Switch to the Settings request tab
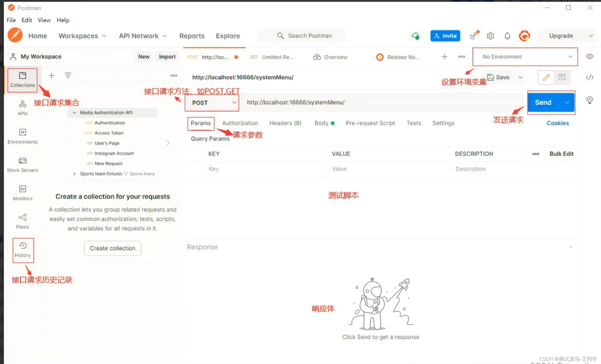 (x=443, y=123)
